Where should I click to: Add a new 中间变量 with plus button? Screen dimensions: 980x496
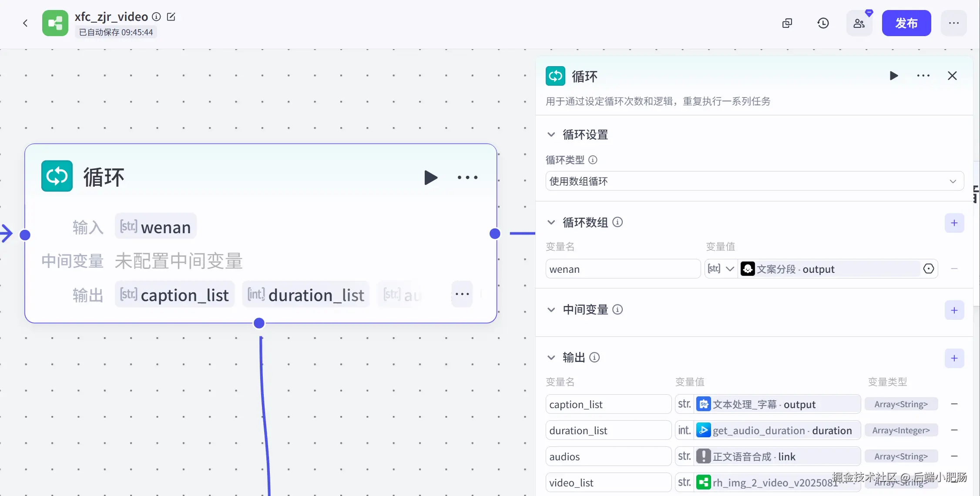954,310
